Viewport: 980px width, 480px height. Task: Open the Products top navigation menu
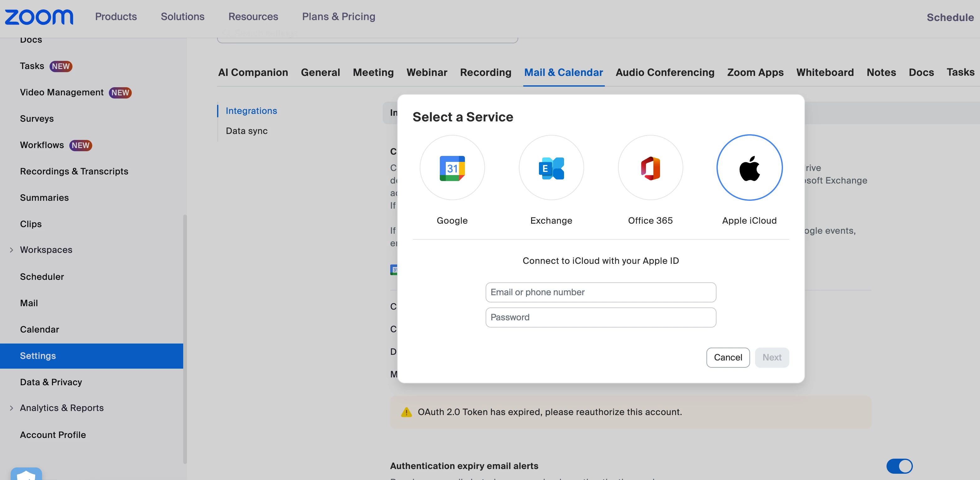tap(116, 17)
